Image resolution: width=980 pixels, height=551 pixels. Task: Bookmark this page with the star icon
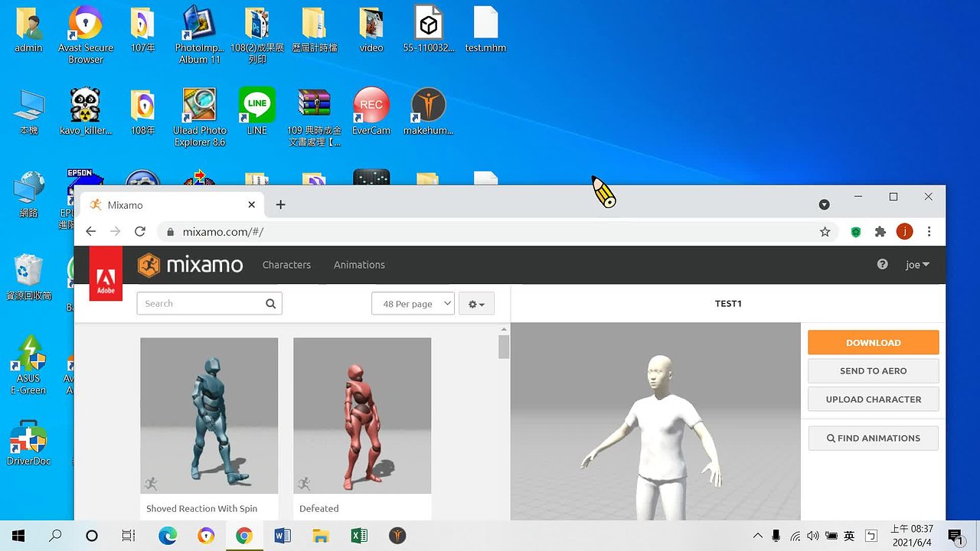point(825,231)
